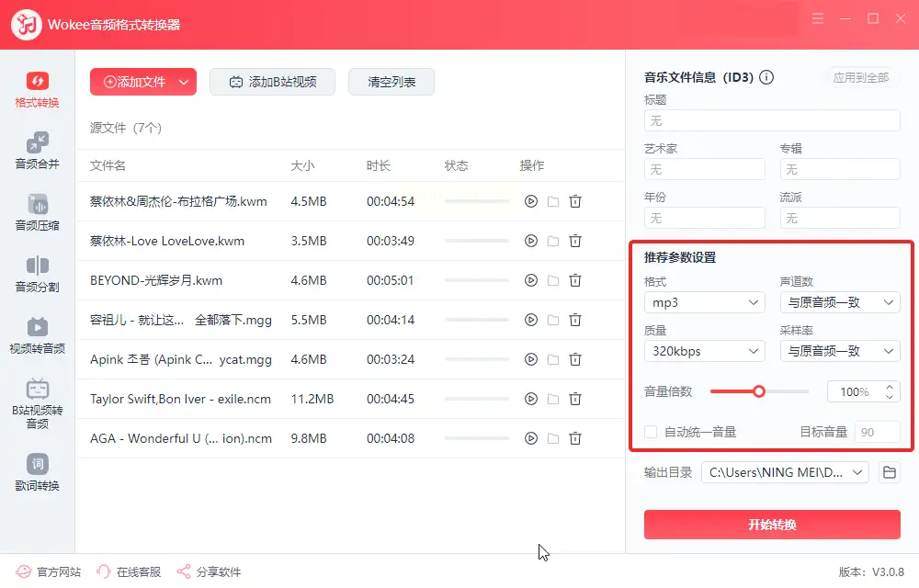919x588 pixels.
Task: Play the 蔡依林&周杰伦-布拉格广场.kwm file
Action: click(x=531, y=201)
